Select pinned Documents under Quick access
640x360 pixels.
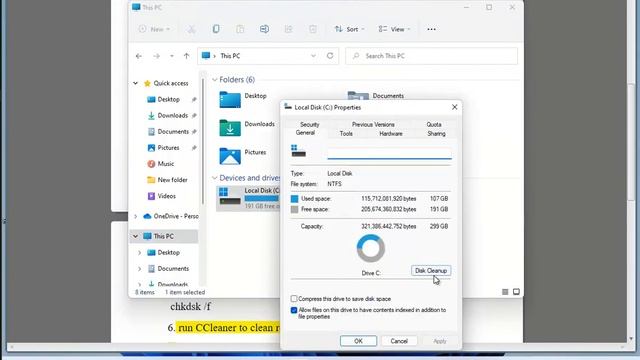(173, 131)
